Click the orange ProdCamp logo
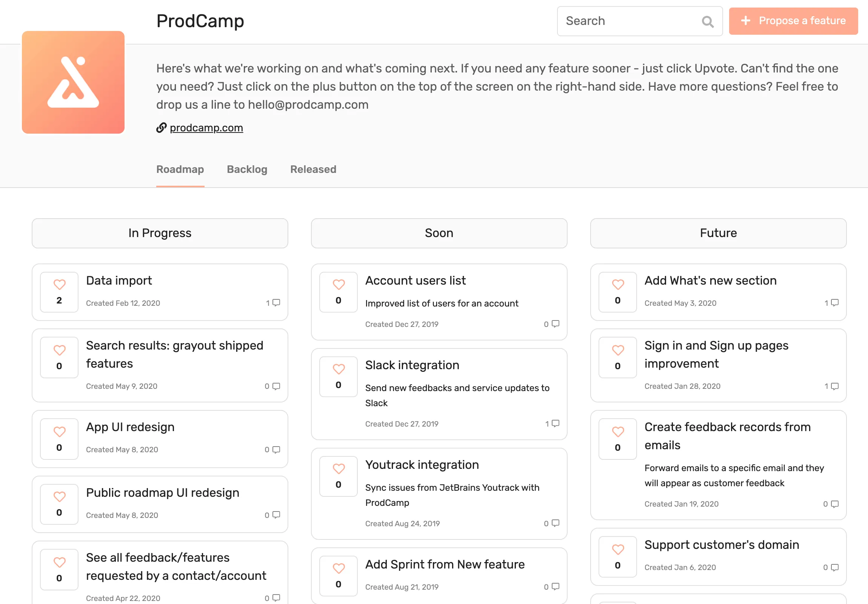 coord(73,83)
